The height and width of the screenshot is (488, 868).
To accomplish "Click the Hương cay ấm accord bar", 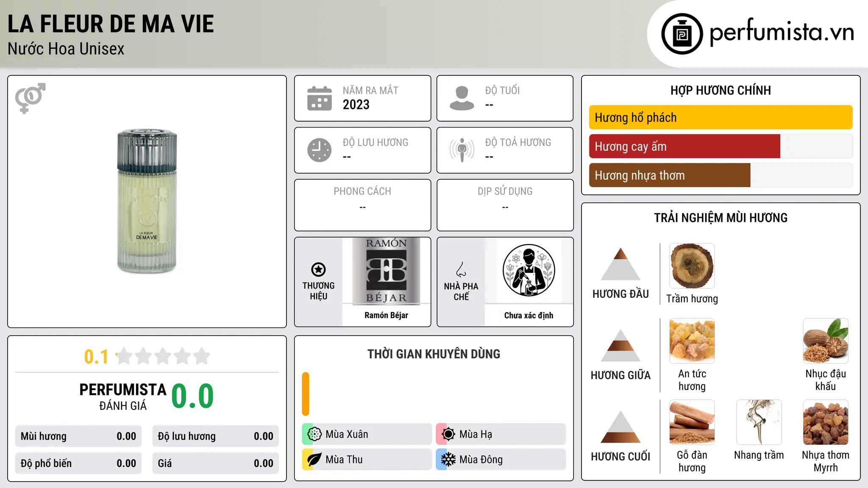I will tap(721, 146).
